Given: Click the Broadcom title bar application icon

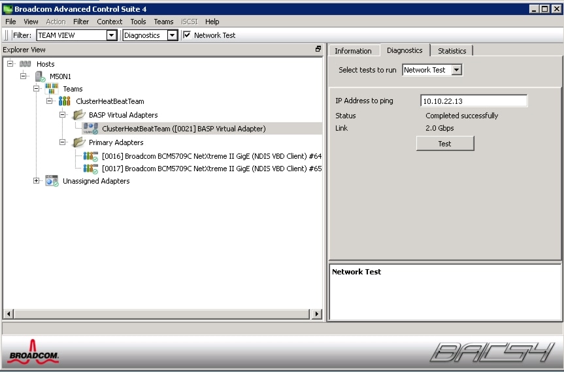Looking at the screenshot, I should coord(8,9).
